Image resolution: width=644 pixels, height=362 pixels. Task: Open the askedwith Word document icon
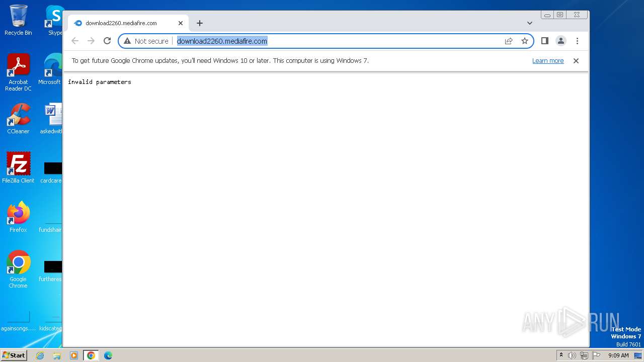[52, 119]
